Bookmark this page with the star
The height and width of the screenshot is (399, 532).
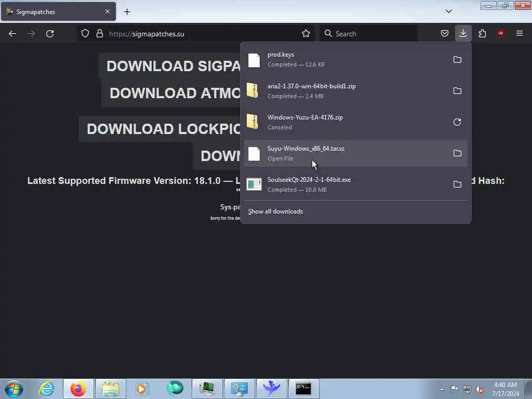[305, 34]
